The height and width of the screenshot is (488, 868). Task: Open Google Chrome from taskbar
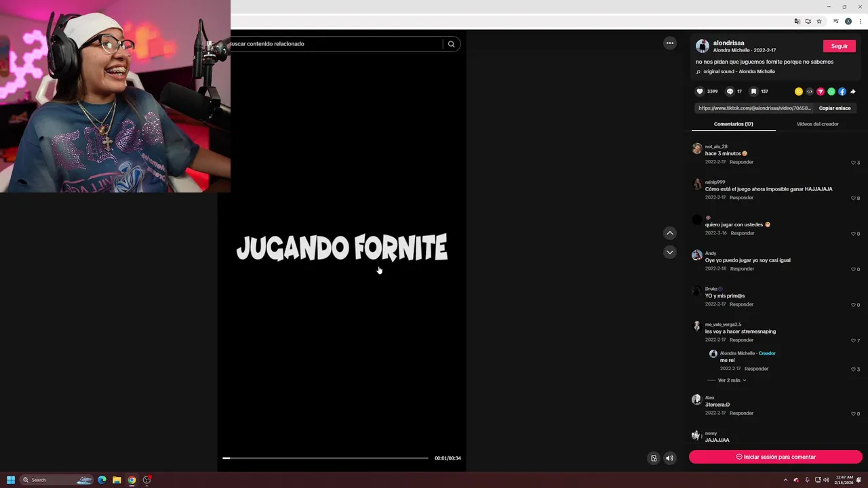132,480
